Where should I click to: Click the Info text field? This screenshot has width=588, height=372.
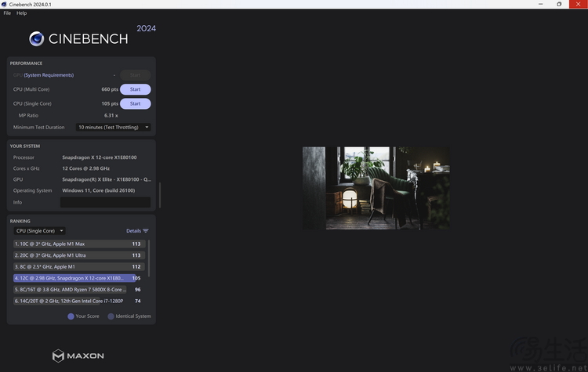(x=105, y=202)
